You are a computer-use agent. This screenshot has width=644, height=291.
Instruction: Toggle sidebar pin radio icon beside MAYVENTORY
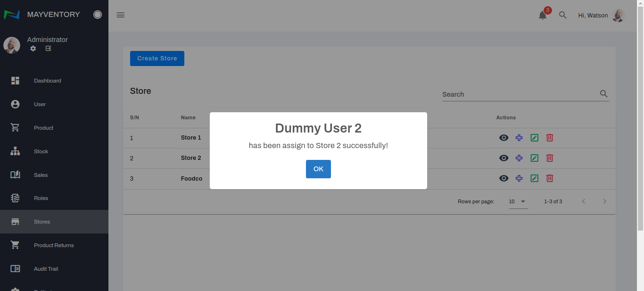click(x=98, y=15)
